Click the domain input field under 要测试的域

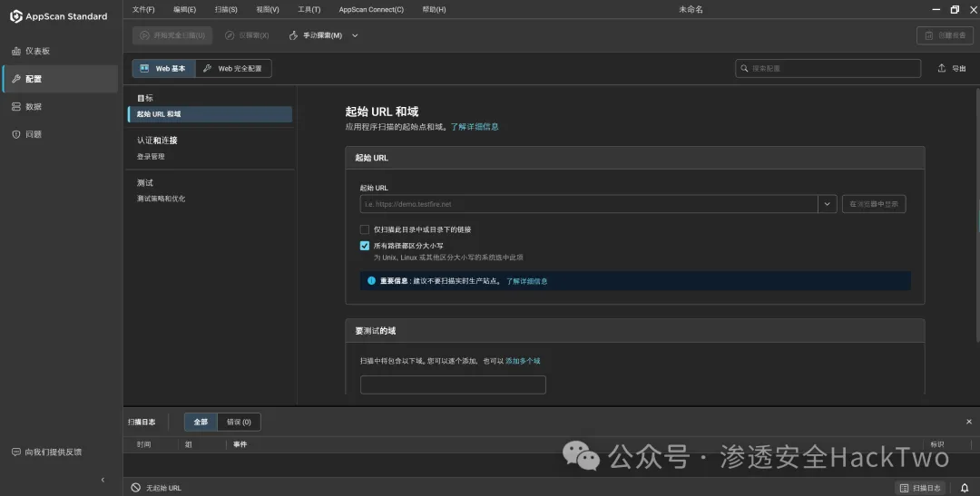point(453,384)
